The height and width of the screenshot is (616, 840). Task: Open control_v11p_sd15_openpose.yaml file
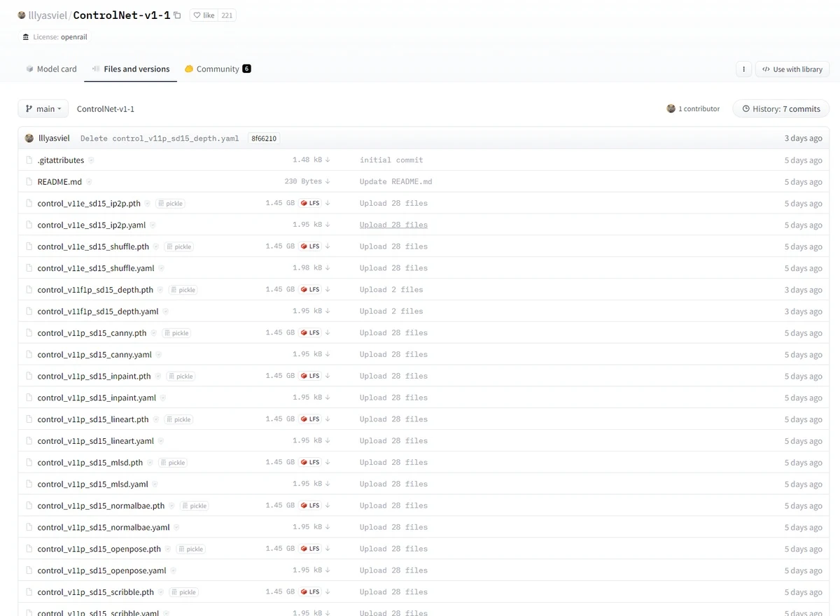[102, 570]
